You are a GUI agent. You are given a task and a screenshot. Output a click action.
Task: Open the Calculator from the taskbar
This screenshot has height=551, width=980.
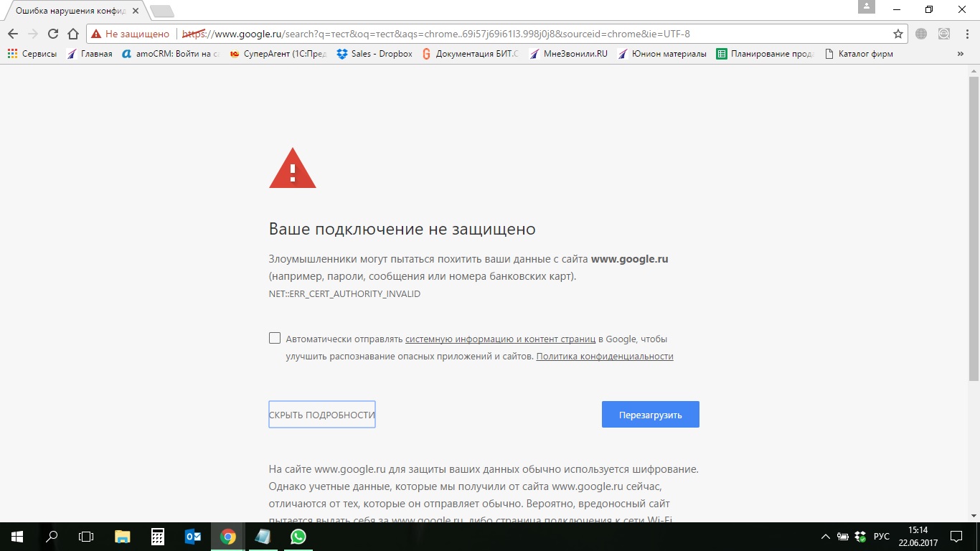(x=158, y=537)
